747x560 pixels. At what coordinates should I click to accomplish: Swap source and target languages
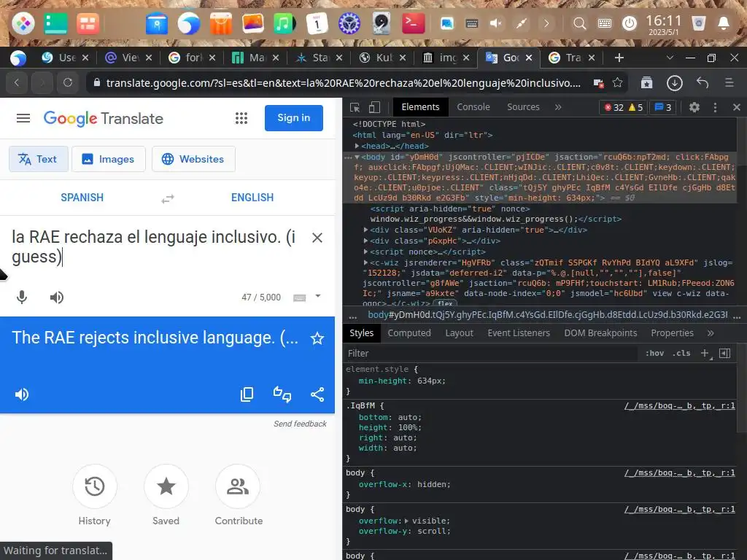pos(167,198)
